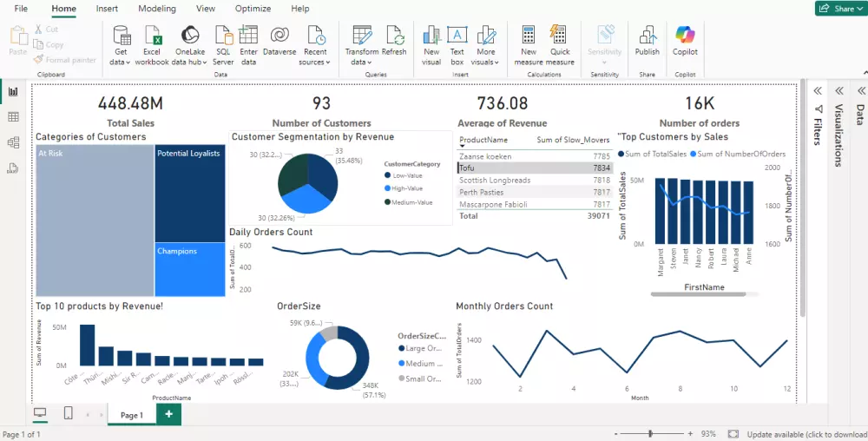Select the Zaanse koeken row
This screenshot has height=441, width=868.
click(535, 156)
